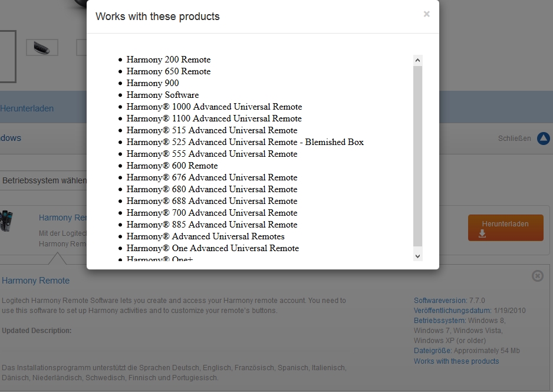Dismiss Harmony Remote details with circled X
This screenshot has height=392, width=553.
[538, 276]
